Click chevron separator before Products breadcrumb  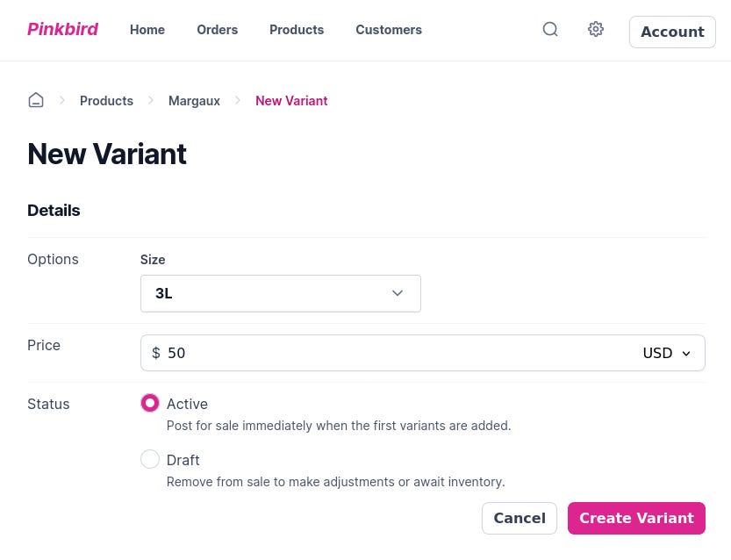coord(62,101)
